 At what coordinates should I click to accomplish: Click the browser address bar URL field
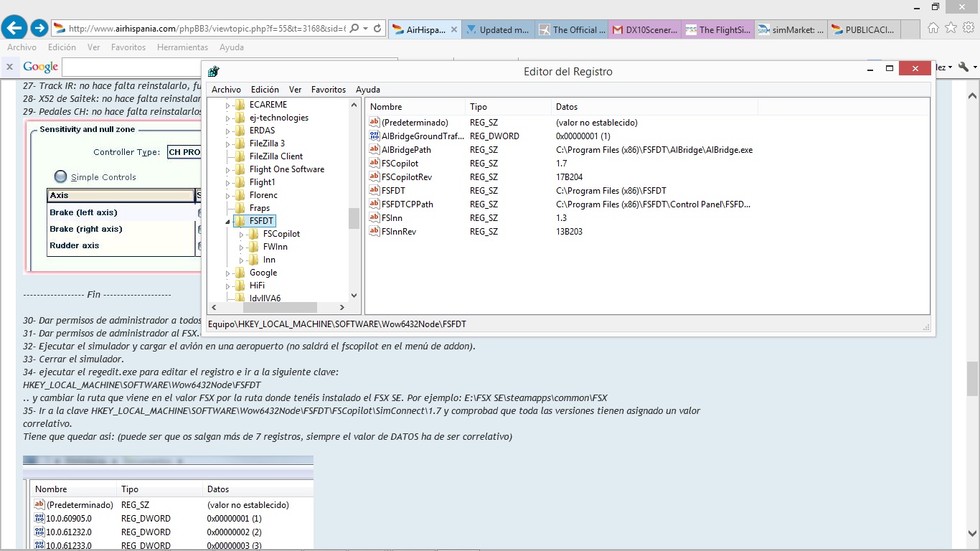click(x=207, y=29)
